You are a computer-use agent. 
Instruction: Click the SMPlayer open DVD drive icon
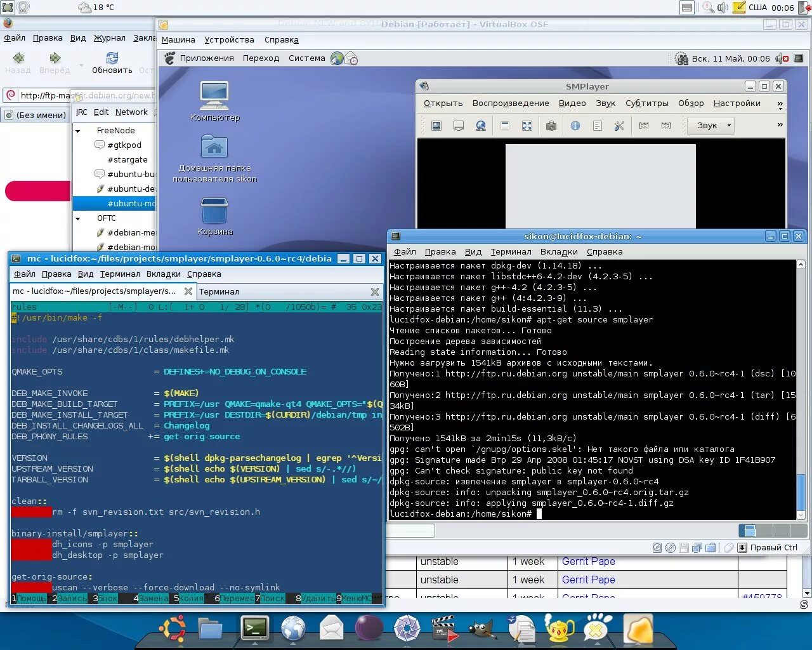(x=459, y=126)
